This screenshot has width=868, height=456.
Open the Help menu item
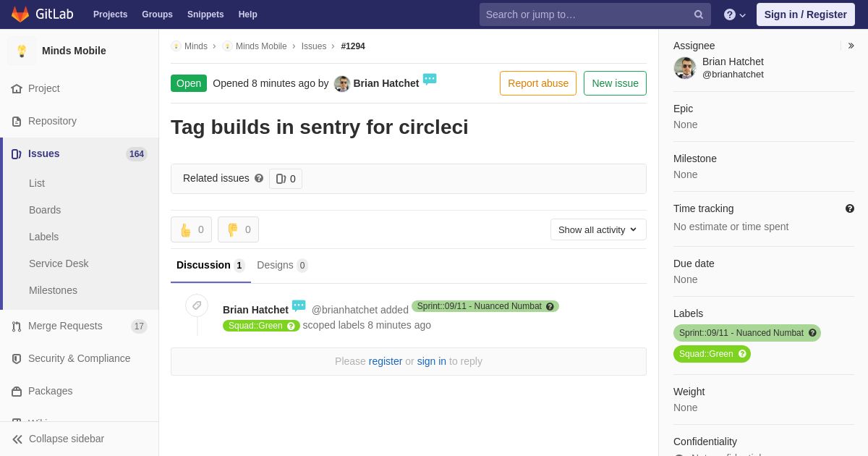tap(248, 14)
